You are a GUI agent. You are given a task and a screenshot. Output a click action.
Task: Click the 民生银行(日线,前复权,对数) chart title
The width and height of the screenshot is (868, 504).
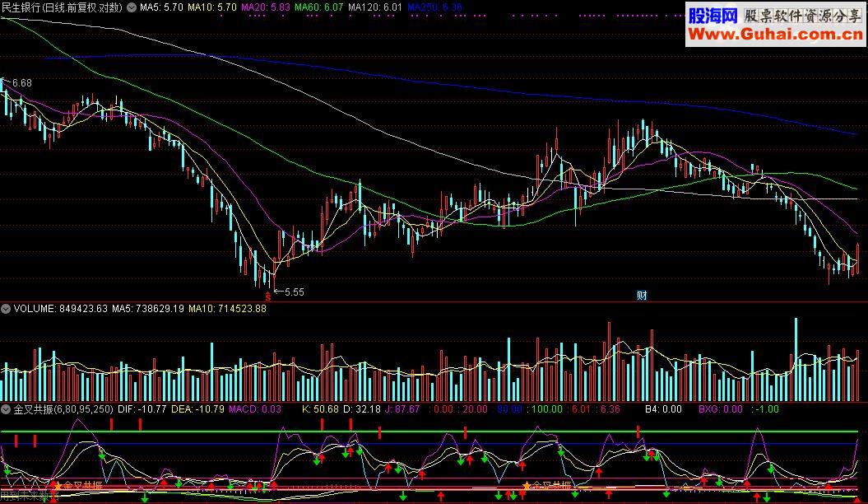click(62, 7)
